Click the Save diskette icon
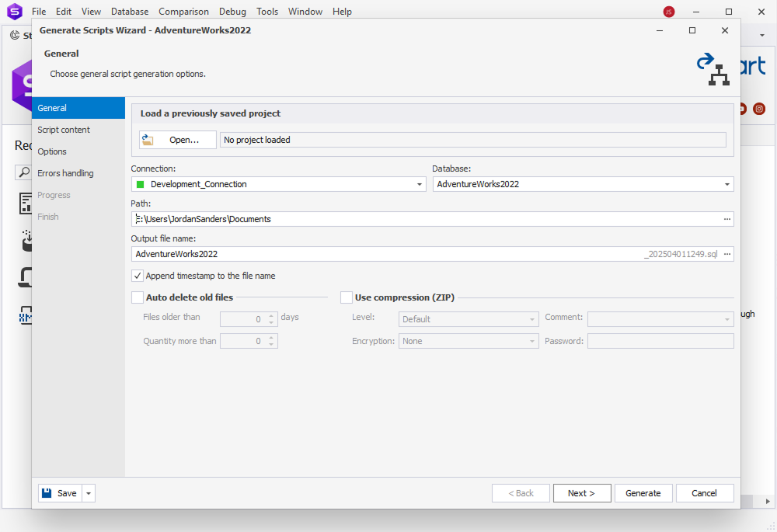The height and width of the screenshot is (532, 777). point(47,493)
